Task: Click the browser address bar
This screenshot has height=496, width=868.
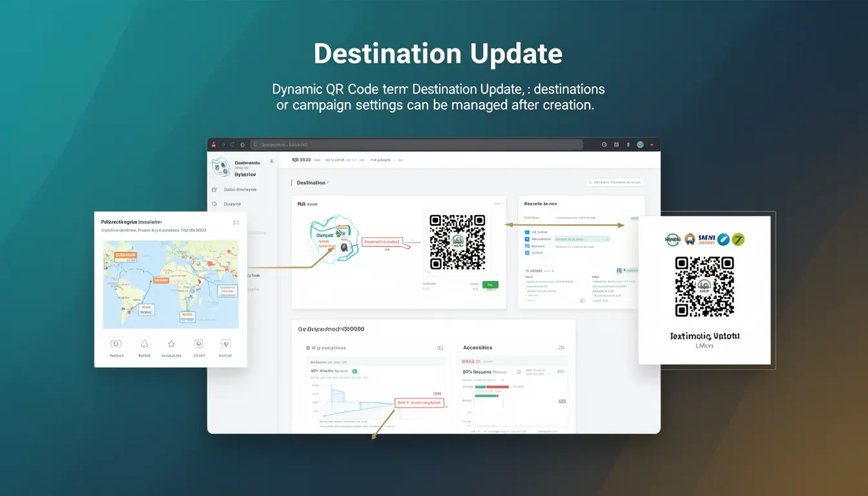Action: click(x=417, y=145)
